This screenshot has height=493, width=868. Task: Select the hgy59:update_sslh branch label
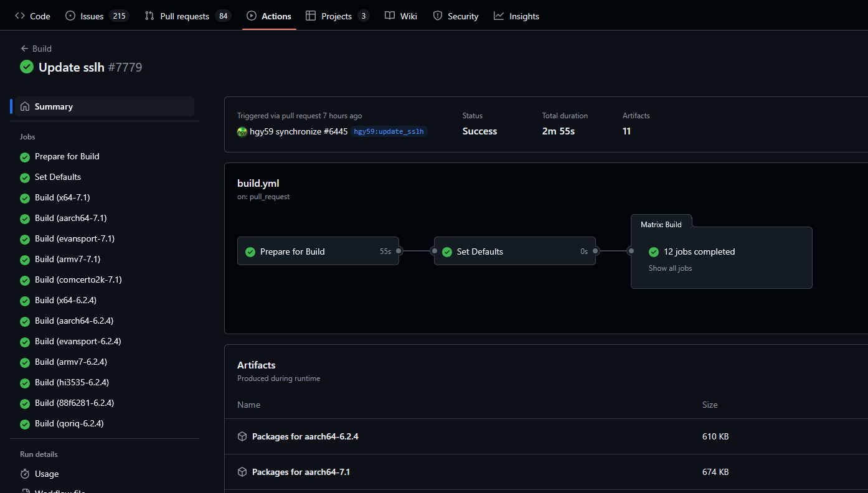tap(389, 132)
